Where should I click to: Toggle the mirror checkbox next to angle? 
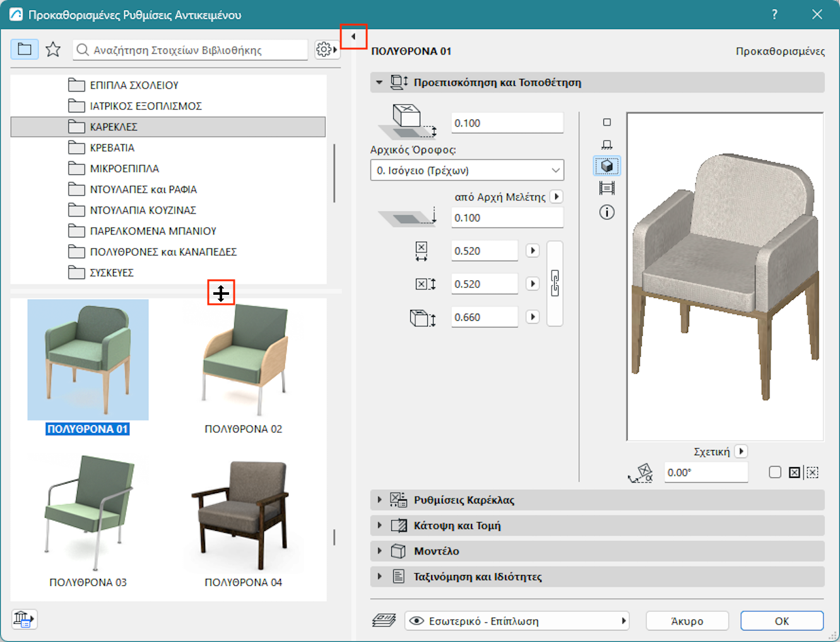775,472
